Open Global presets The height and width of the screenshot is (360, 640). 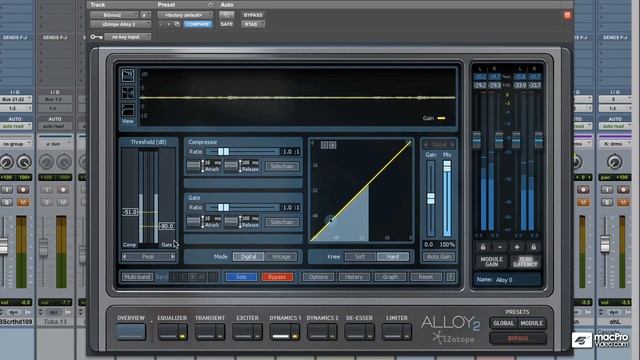[x=504, y=323]
